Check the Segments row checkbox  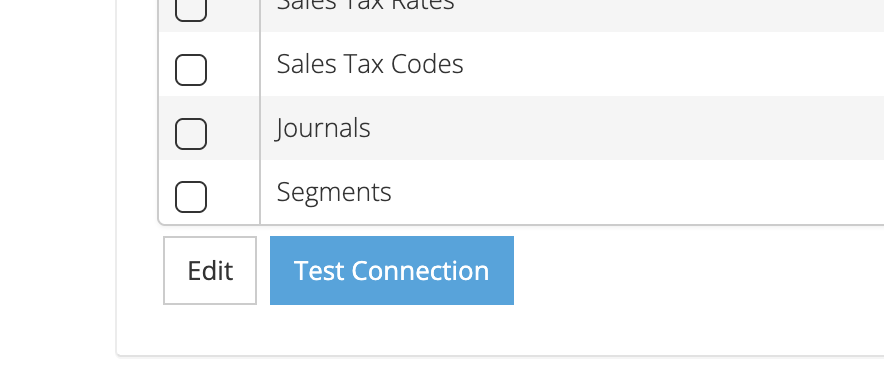[191, 197]
